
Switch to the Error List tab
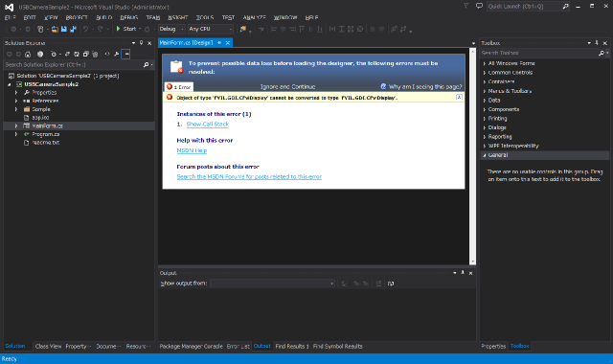coord(238,347)
